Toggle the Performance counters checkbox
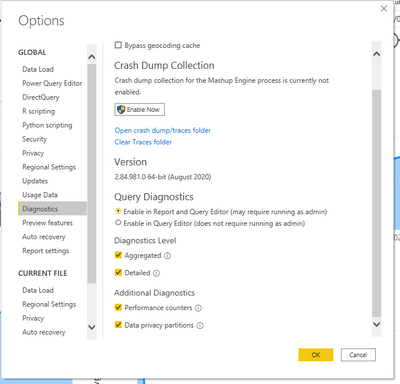Screen dimensions: 400x384 118,307
